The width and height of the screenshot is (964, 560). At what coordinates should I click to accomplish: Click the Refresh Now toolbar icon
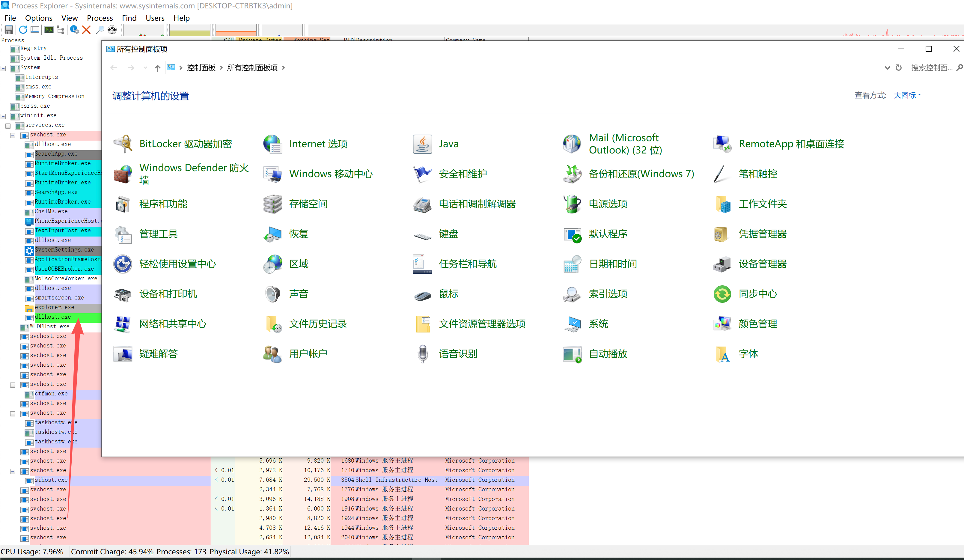point(23,30)
